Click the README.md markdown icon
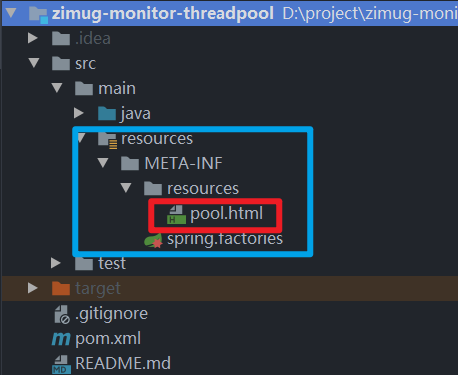This screenshot has width=458, height=375. (61, 364)
